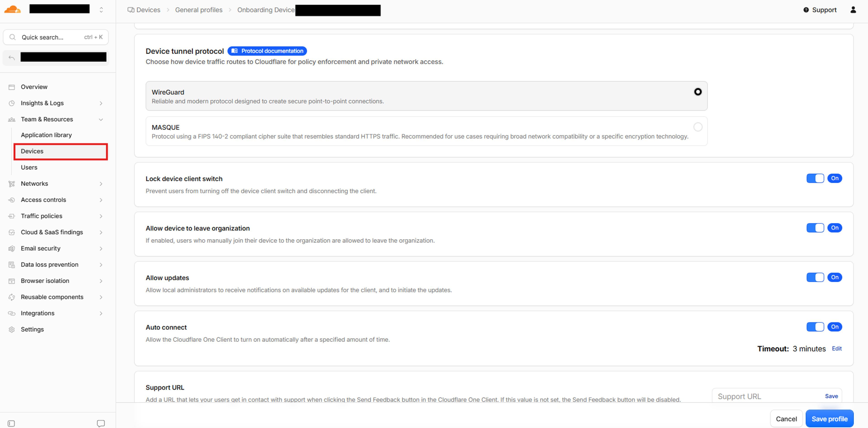Image resolution: width=868 pixels, height=428 pixels.
Task: Click the Support question mark icon
Action: [x=806, y=10]
